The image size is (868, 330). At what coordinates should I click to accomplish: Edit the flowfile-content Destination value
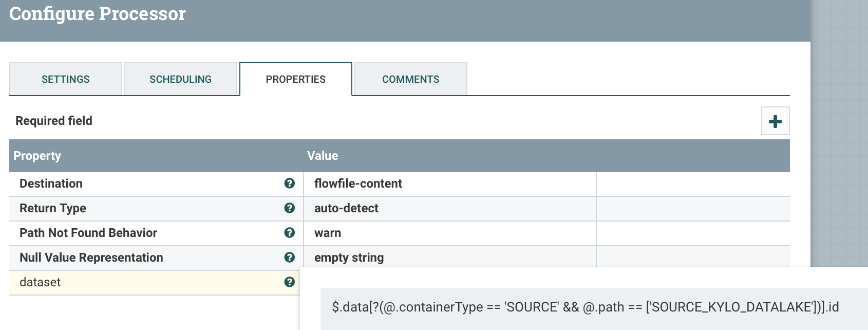point(358,184)
